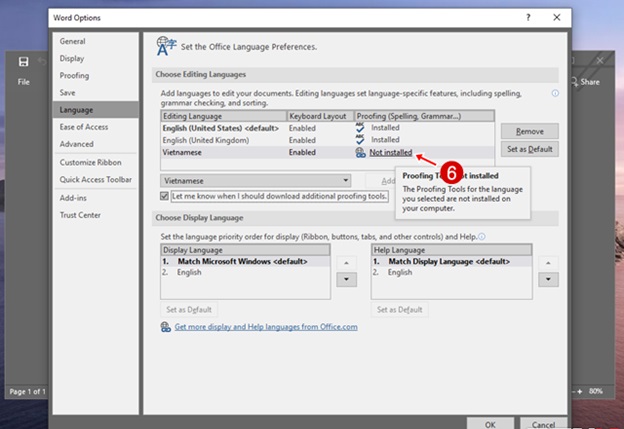Click the help question mark in dialog title bar
The height and width of the screenshot is (429, 624).
tap(528, 18)
